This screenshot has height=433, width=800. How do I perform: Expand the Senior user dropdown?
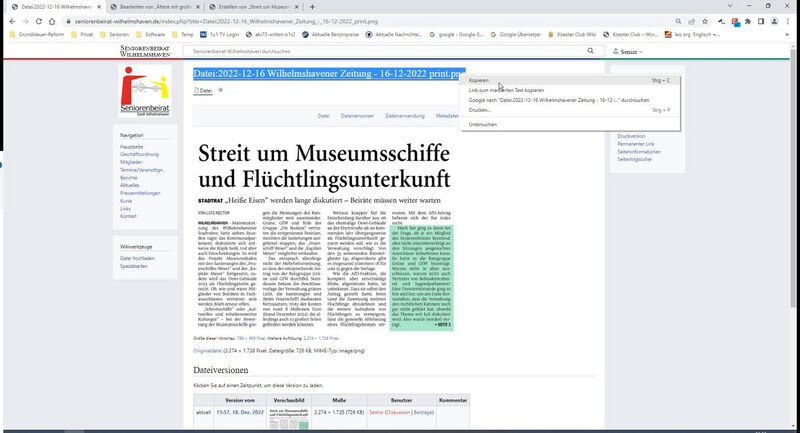[x=630, y=51]
